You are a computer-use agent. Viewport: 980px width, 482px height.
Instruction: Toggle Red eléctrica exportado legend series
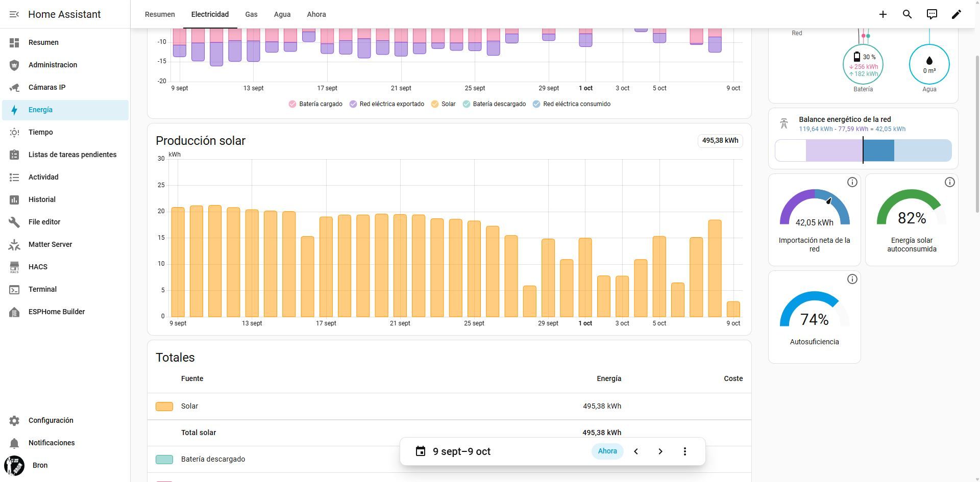(387, 104)
